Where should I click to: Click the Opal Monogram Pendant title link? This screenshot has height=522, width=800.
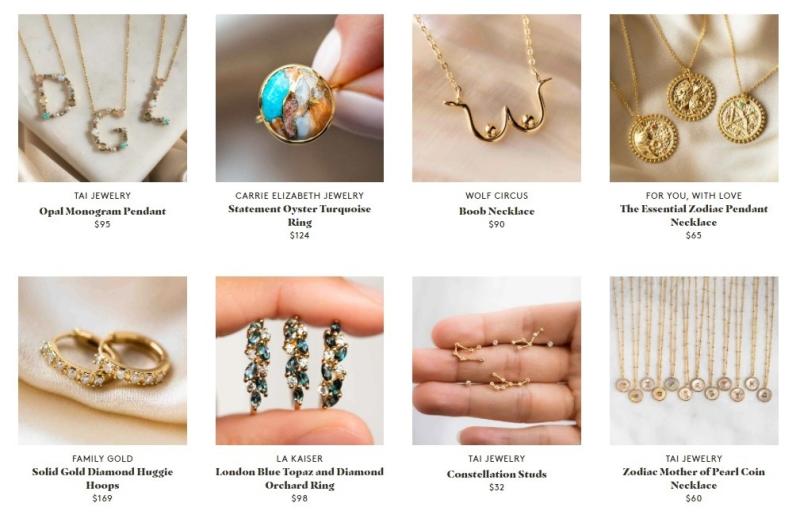[x=103, y=211]
